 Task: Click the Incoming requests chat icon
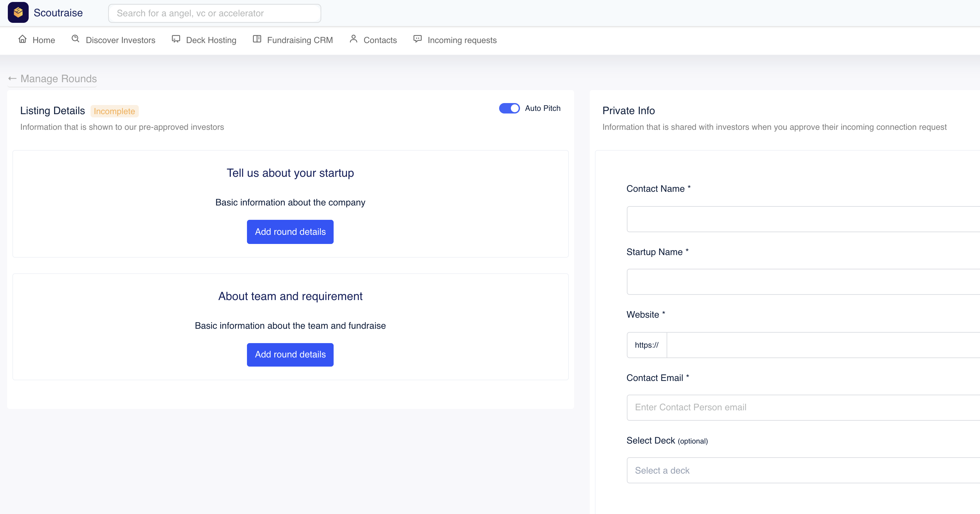417,39
